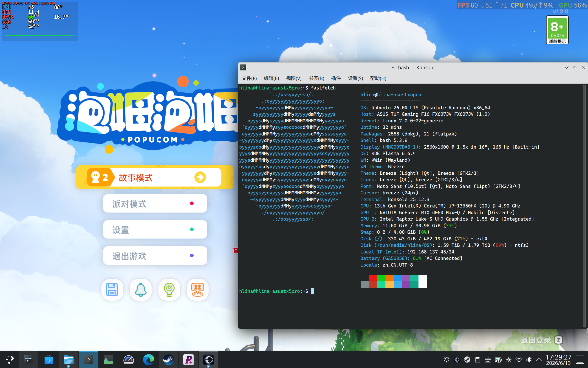This screenshot has width=588, height=368.
Task: Open the speedometer gauge app in taskbar
Action: pyautogui.click(x=128, y=359)
